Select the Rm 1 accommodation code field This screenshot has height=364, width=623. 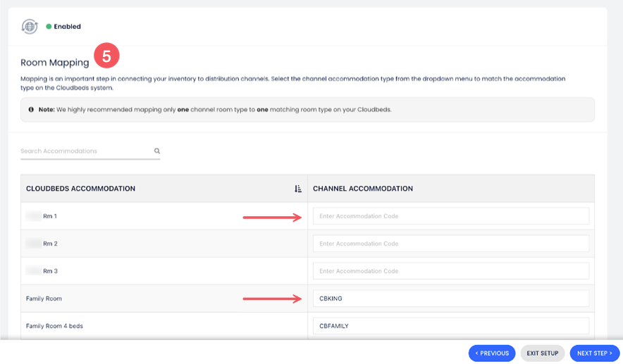click(450, 216)
